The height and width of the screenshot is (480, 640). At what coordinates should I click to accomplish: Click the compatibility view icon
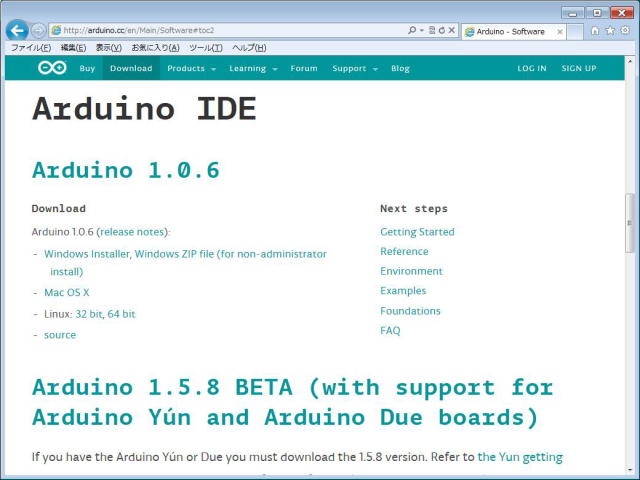(432, 30)
